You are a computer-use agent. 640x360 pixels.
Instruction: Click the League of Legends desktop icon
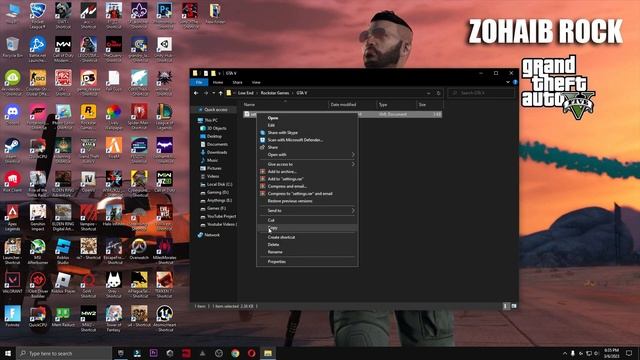tap(164, 117)
